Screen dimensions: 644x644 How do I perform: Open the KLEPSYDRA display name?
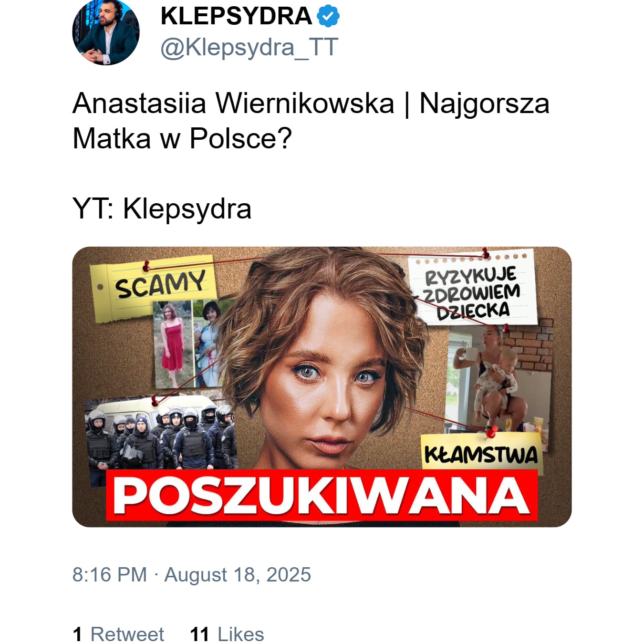(x=236, y=16)
